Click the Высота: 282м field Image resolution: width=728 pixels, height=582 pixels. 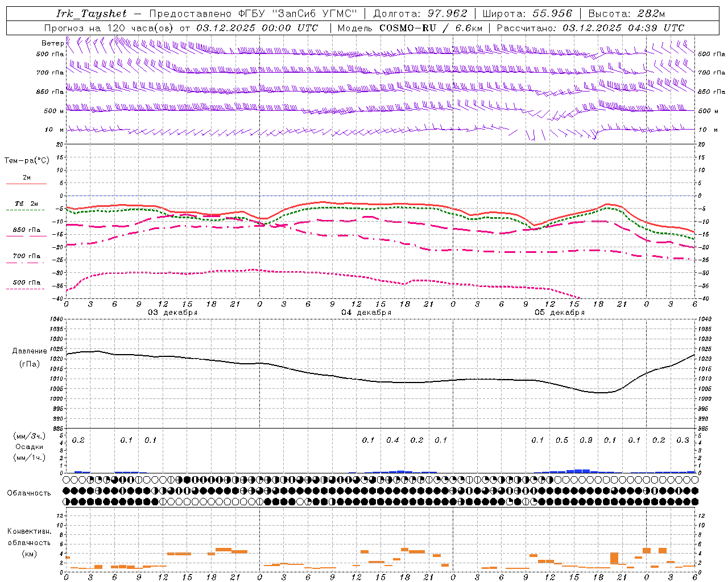[x=626, y=14]
